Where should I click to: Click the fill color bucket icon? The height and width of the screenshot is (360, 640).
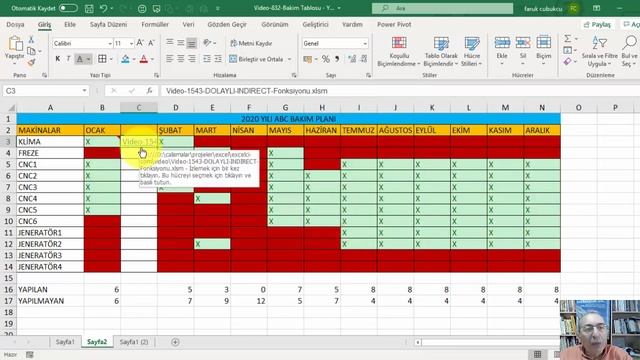coord(125,59)
